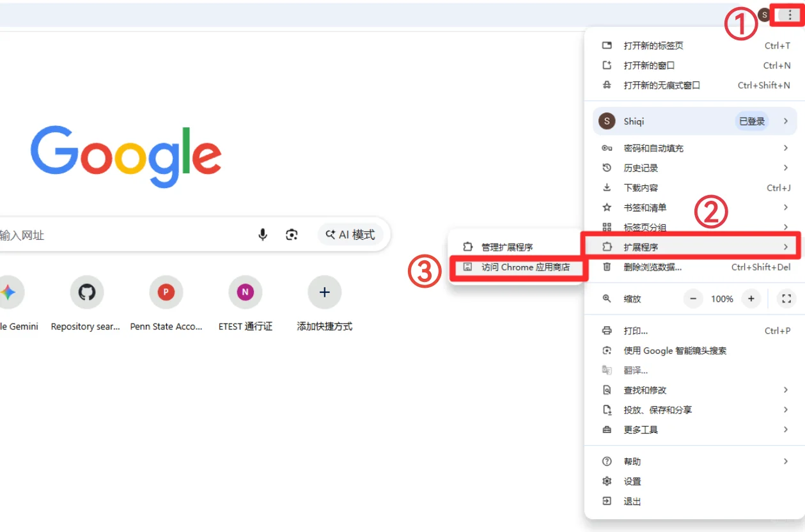Click the fullscreen icon next to zoom
Image resolution: width=805 pixels, height=532 pixels.
click(786, 299)
